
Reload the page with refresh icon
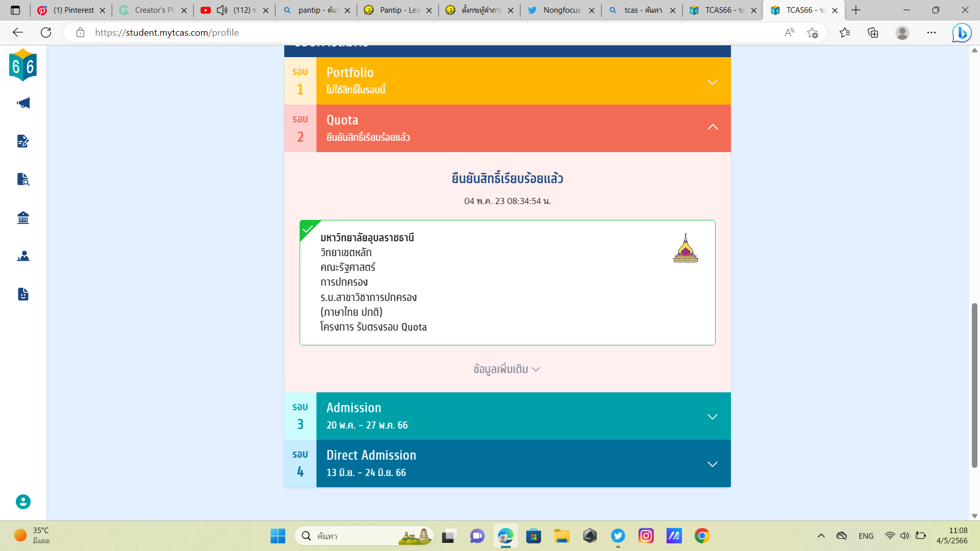46,33
